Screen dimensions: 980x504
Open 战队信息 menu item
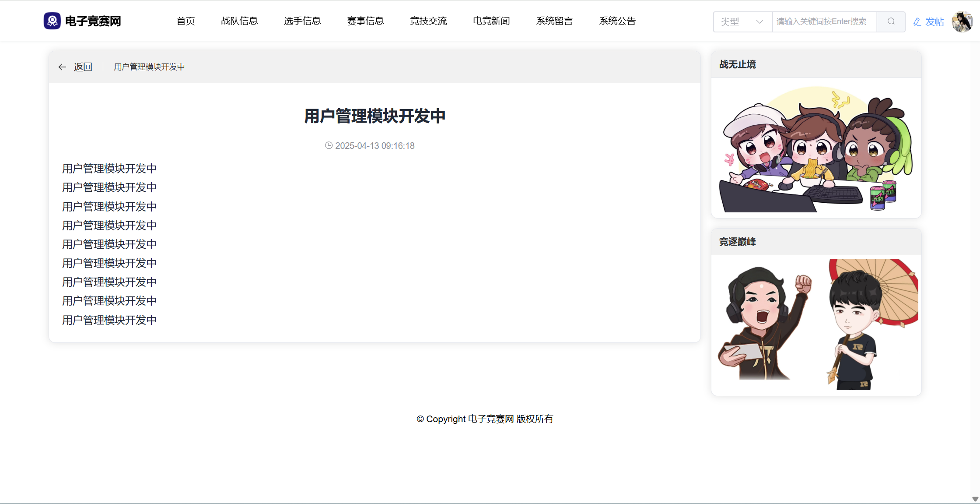pyautogui.click(x=239, y=21)
